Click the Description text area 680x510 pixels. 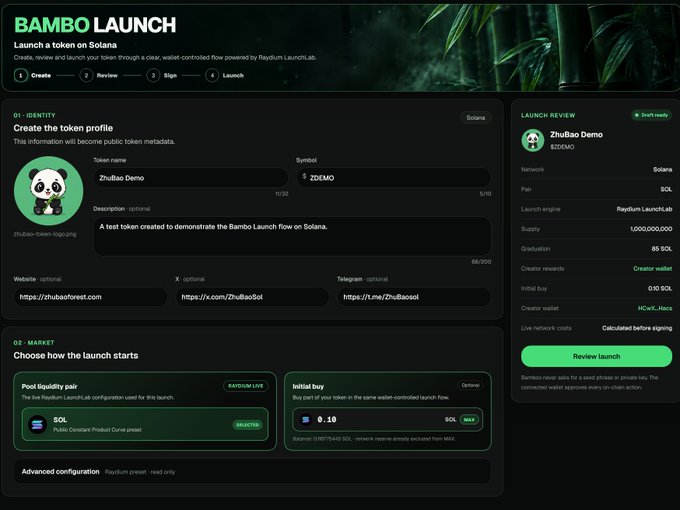(x=292, y=236)
